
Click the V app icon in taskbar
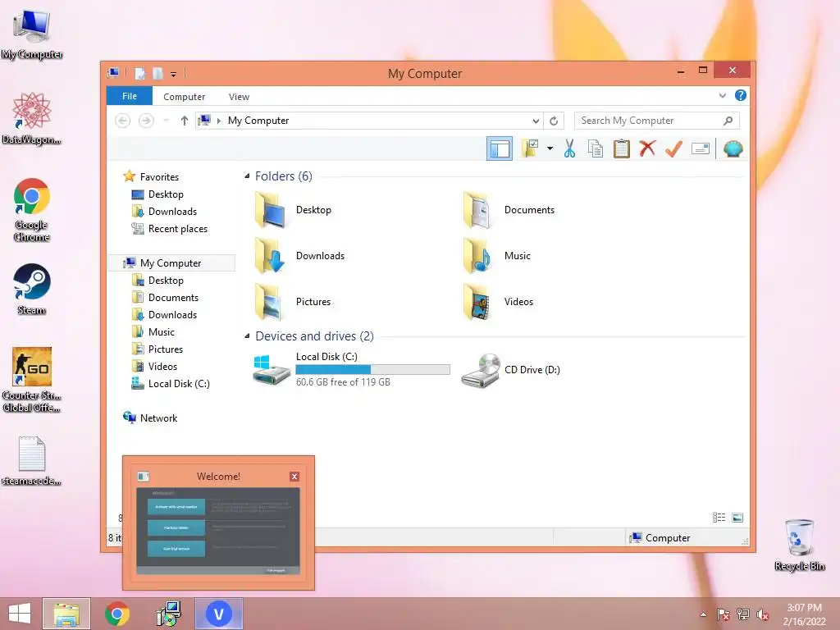218,614
